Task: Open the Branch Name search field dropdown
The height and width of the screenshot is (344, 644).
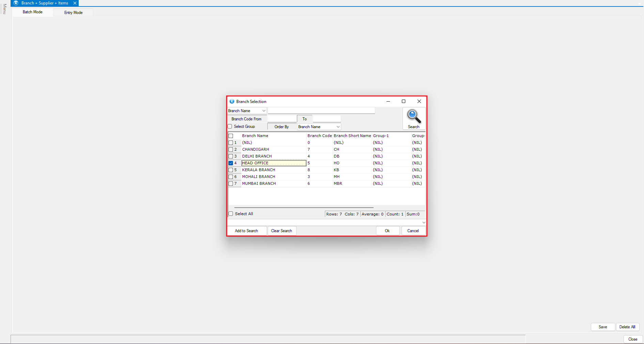Action: (264, 111)
